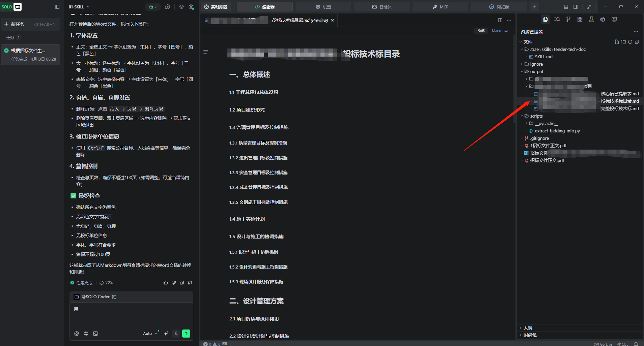Screen dimensions: 644x346
Task: Open the debug bug icon panel
Action: pos(603,20)
